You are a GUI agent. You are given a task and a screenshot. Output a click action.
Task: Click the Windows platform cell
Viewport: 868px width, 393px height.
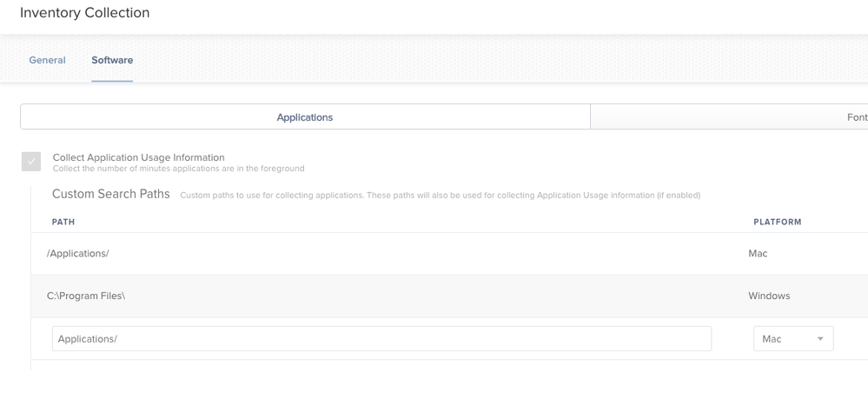(769, 296)
